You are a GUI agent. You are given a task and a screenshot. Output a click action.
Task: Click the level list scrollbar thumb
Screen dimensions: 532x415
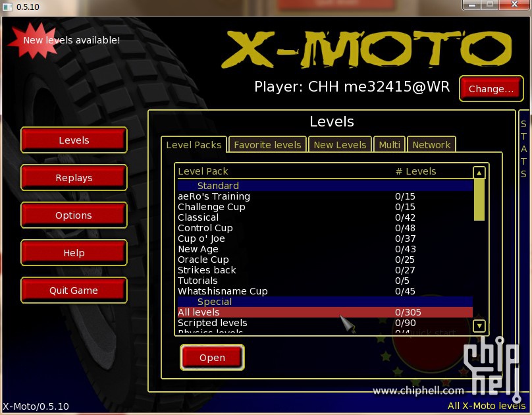point(479,200)
